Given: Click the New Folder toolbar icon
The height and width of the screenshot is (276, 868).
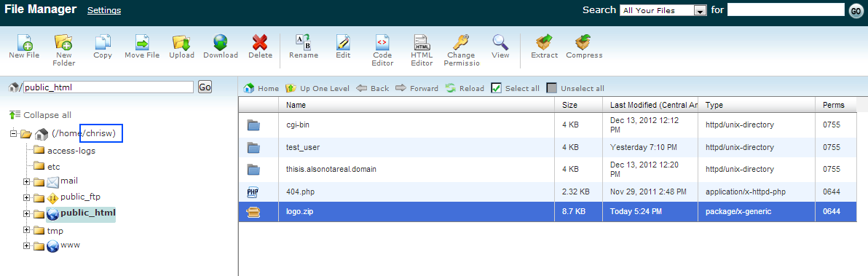Looking at the screenshot, I should tap(63, 42).
